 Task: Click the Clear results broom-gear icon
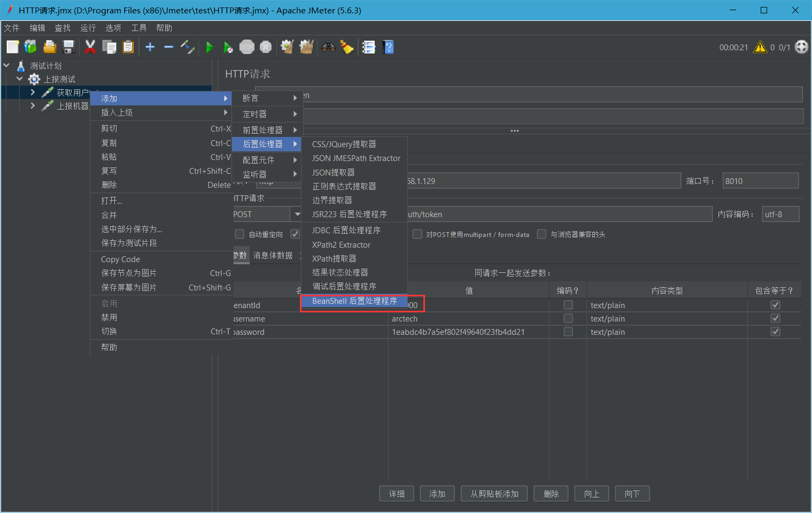[x=288, y=47]
